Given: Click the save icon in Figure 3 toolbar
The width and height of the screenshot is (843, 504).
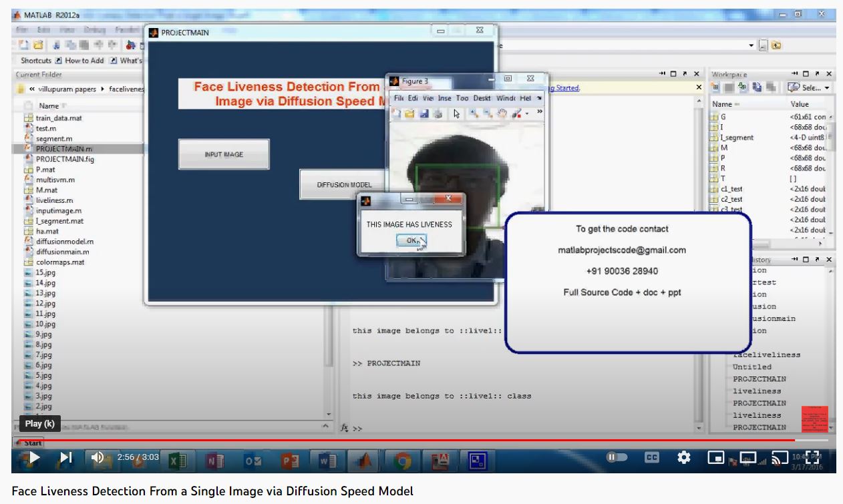Looking at the screenshot, I should point(424,113).
